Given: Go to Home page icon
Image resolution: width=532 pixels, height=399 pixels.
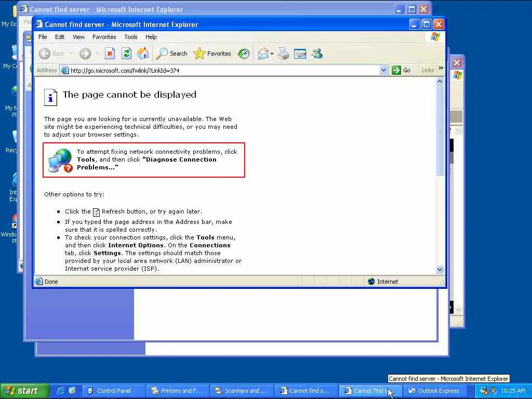Looking at the screenshot, I should coord(143,54).
